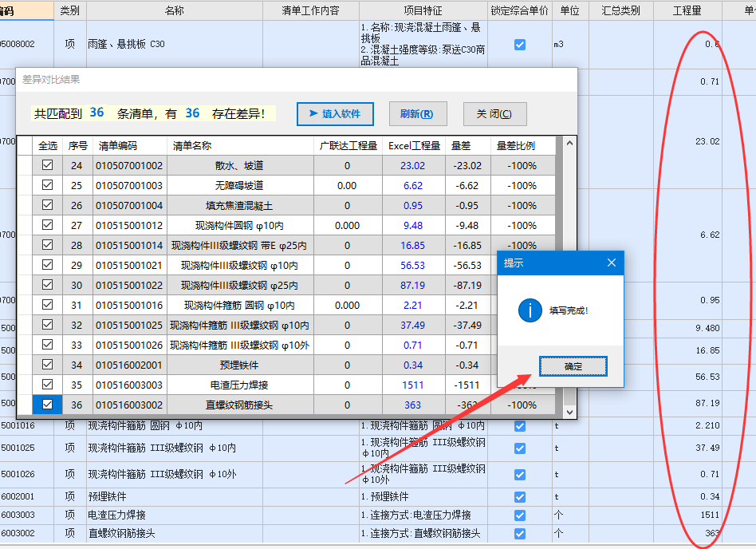Click the 刷新(R) button
The width and height of the screenshot is (756, 549).
point(417,113)
